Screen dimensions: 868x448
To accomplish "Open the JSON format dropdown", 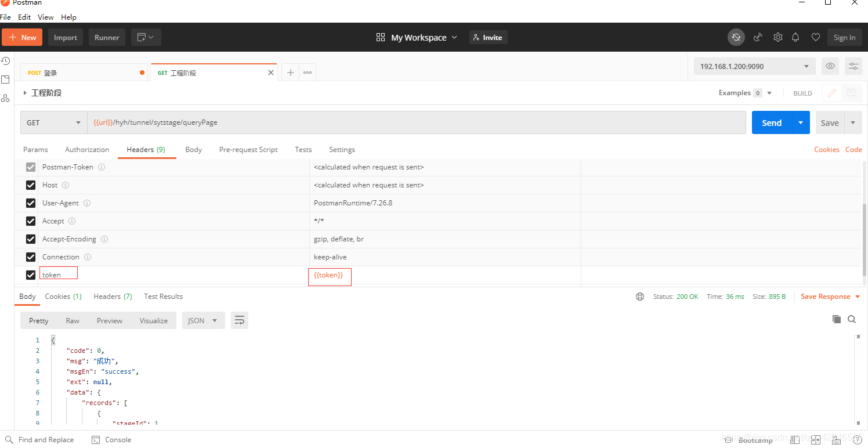I will coord(203,320).
